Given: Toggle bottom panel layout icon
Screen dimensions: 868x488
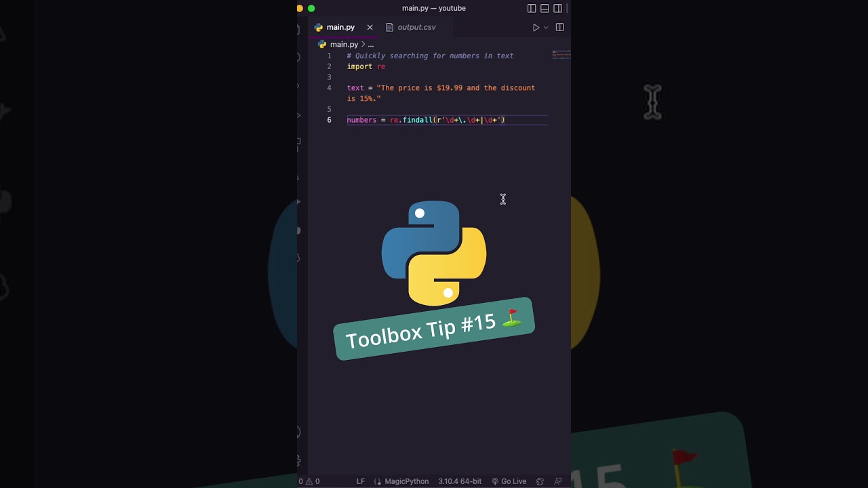Looking at the screenshot, I should pyautogui.click(x=545, y=9).
